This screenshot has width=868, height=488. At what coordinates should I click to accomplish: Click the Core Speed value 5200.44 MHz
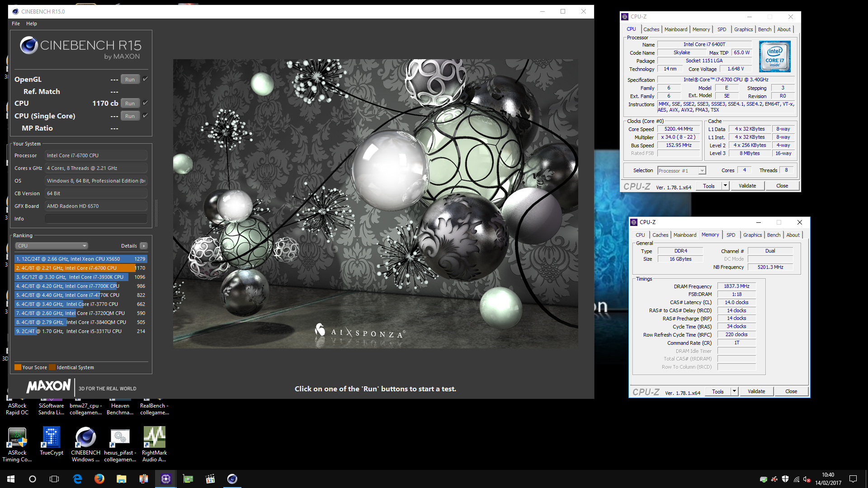pyautogui.click(x=679, y=129)
